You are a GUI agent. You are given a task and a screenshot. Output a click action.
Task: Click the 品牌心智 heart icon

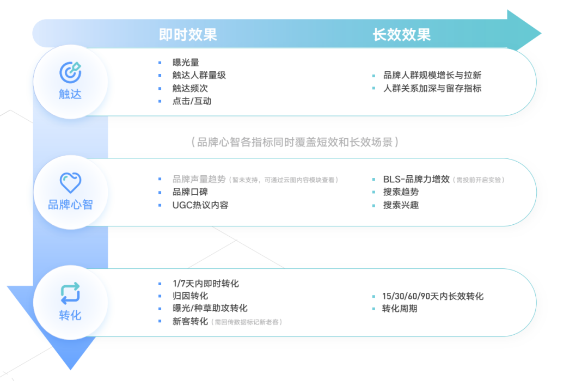70,182
